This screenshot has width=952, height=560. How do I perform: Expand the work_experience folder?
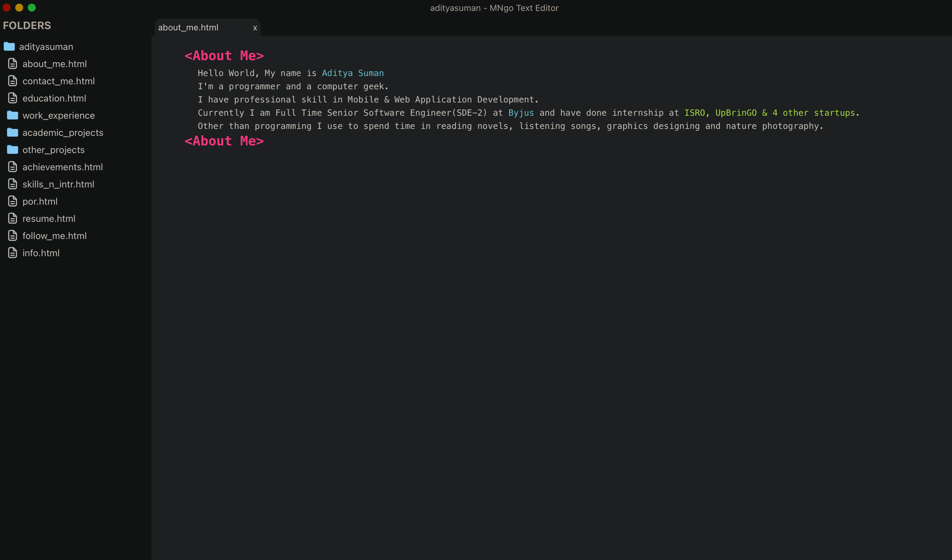coord(59,116)
